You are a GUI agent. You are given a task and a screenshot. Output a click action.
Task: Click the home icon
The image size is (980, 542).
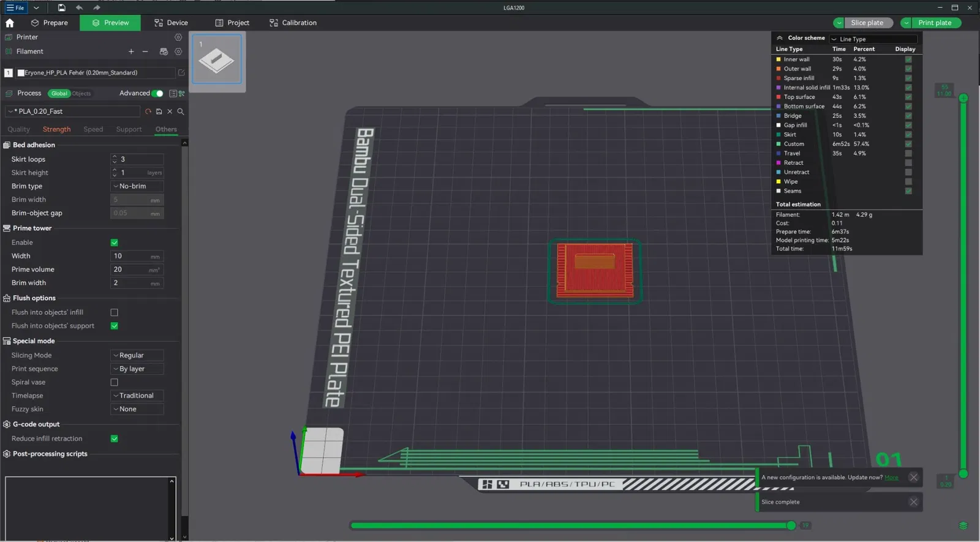click(x=10, y=23)
